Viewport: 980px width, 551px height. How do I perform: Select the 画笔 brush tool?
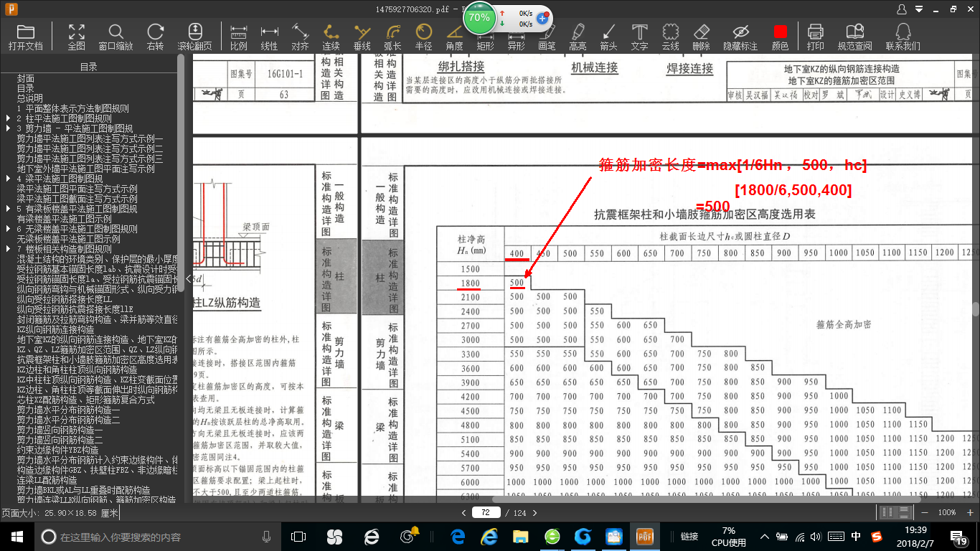[x=547, y=37]
